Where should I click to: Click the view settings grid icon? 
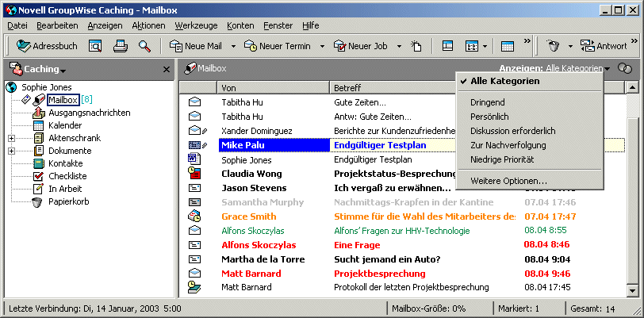[471, 46]
